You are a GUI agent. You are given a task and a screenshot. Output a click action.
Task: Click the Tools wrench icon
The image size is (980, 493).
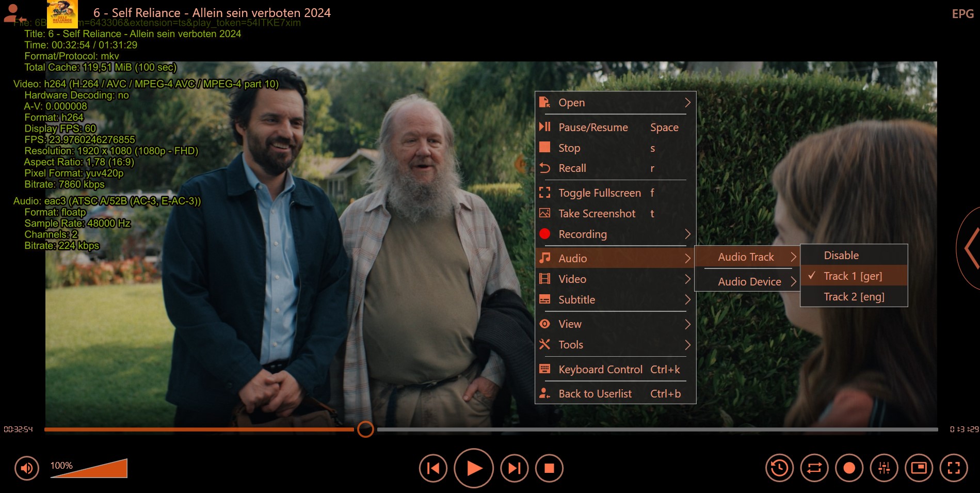[x=544, y=344]
